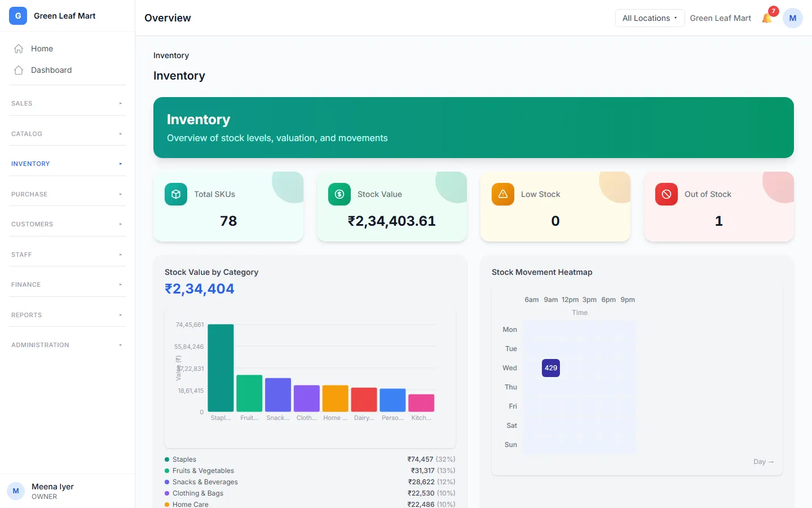Click the 429 heatmap cell on Wednesday
The image size is (812, 508).
pos(551,368)
